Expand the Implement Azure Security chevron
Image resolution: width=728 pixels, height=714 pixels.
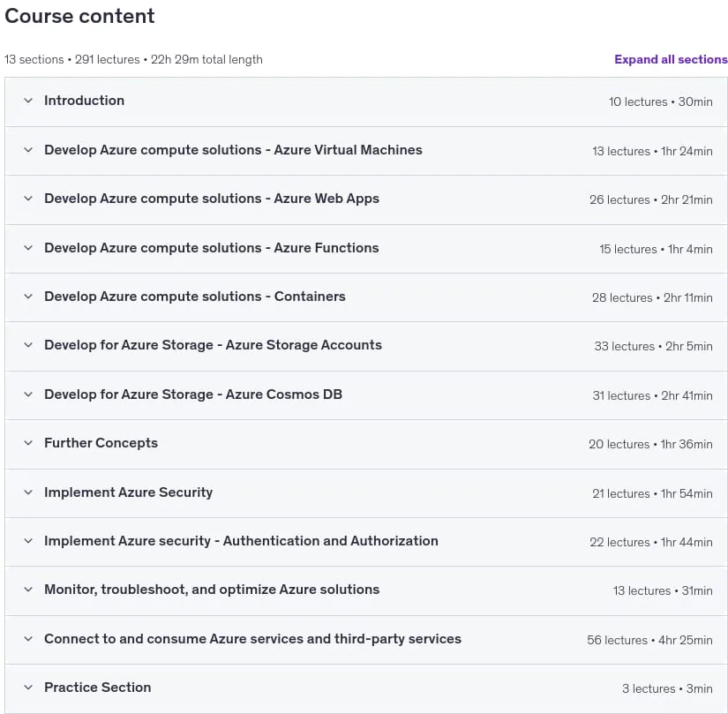click(x=28, y=492)
